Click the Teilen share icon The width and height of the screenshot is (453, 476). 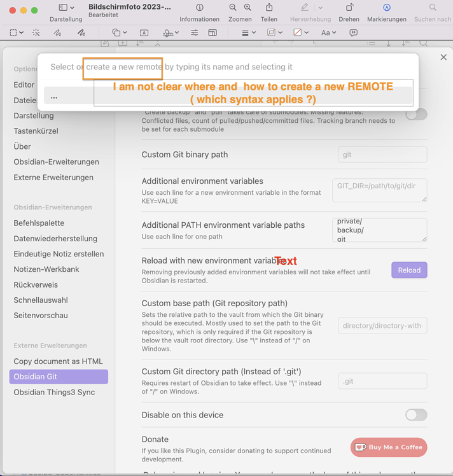point(269,7)
